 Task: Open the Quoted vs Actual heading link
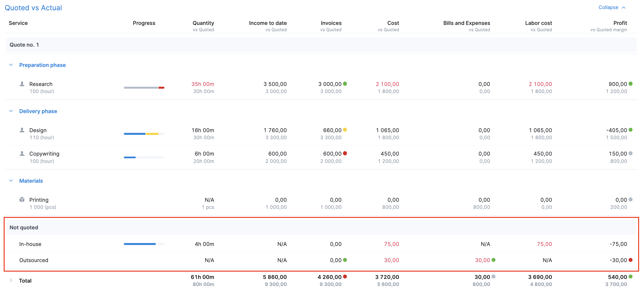(33, 8)
